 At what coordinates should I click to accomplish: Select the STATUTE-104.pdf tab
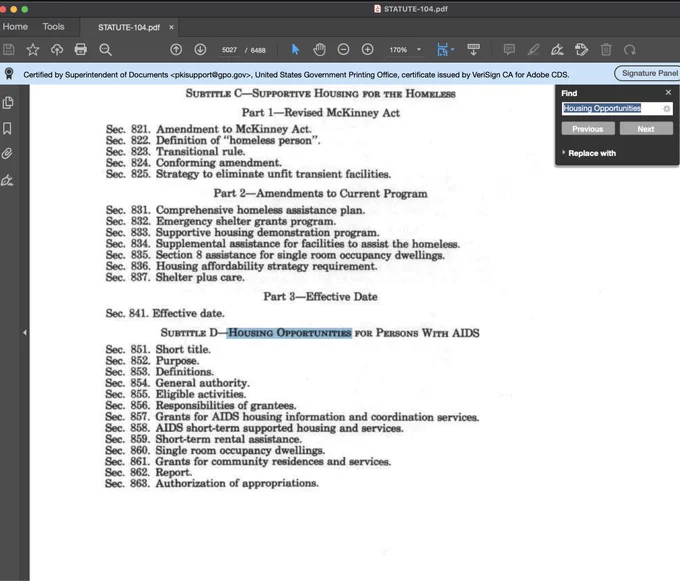[129, 27]
